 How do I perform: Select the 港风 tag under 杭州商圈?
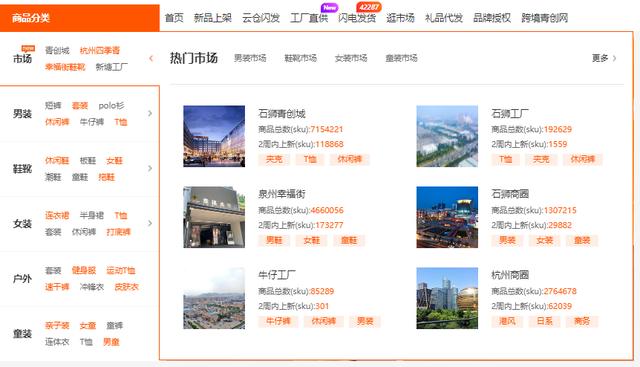pyautogui.click(x=507, y=321)
